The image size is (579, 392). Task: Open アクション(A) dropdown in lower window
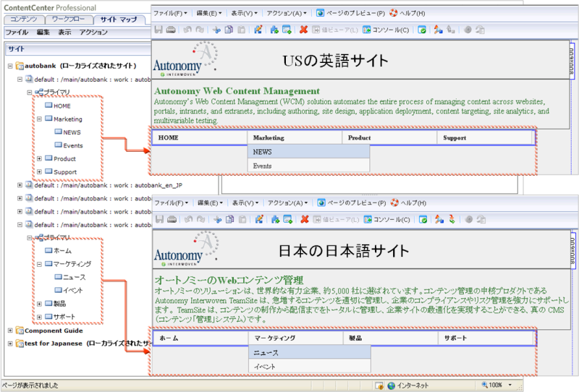[x=287, y=203]
